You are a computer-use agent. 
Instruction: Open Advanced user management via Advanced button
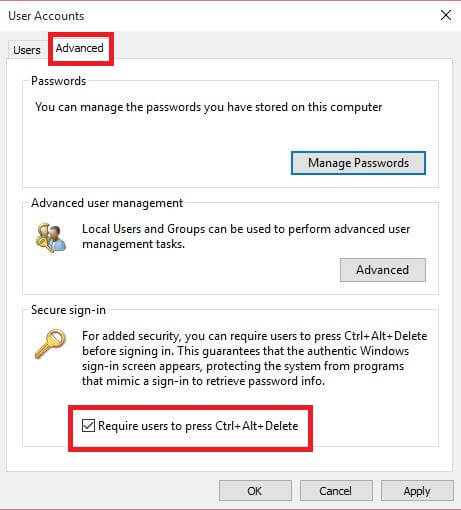tap(383, 270)
